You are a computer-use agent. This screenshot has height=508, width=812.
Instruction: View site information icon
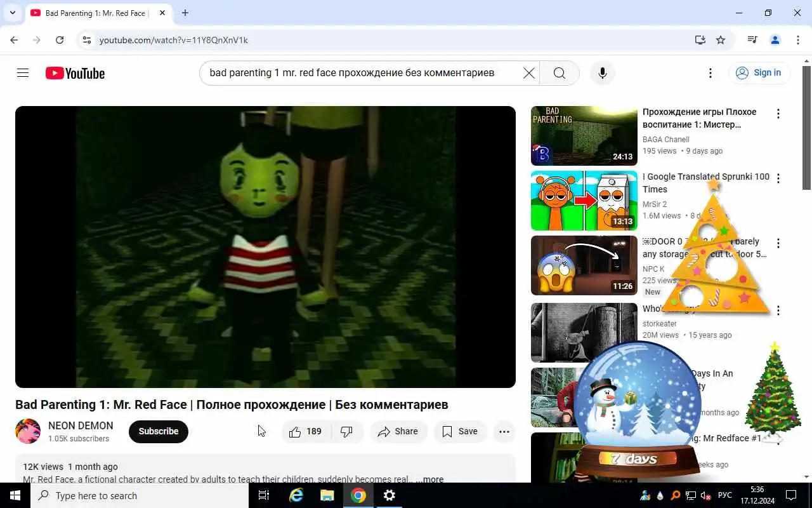pos(87,40)
